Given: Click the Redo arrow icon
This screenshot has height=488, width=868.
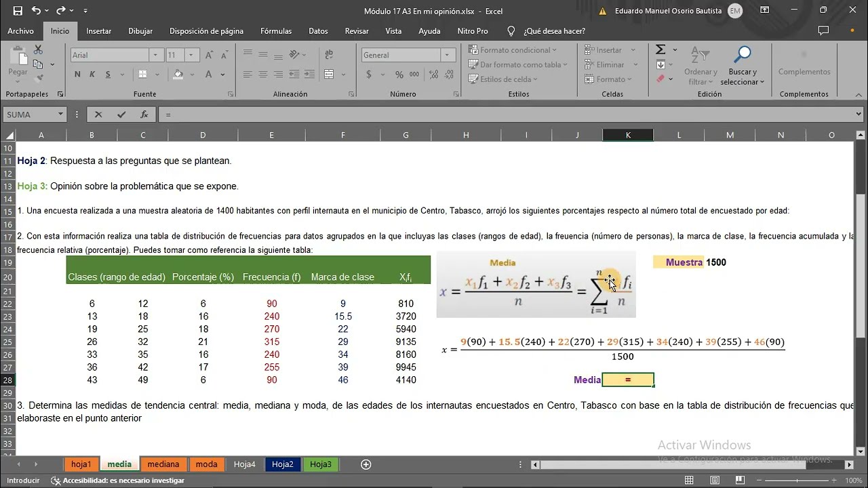Looking at the screenshot, I should click(60, 11).
